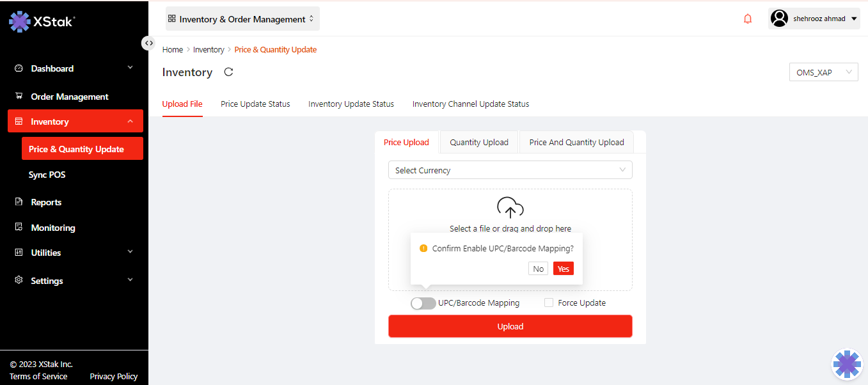Open the Price Update Status tab
Image resolution: width=868 pixels, height=385 pixels.
(255, 104)
